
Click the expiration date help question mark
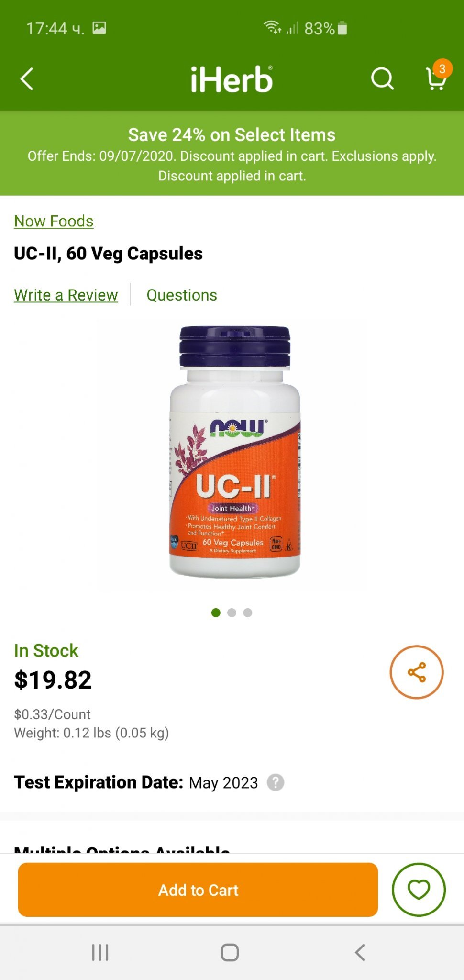tap(276, 782)
